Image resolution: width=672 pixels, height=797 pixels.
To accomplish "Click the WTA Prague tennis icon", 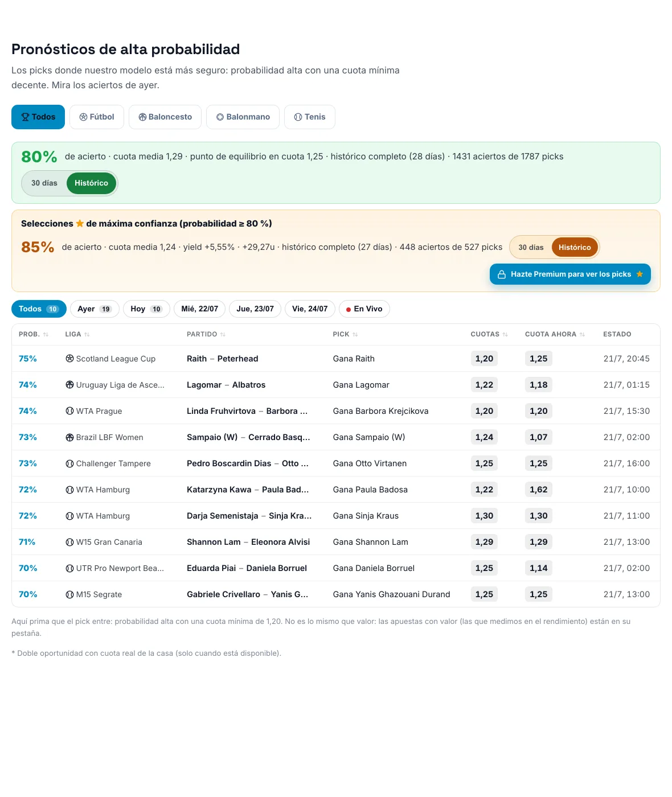I will [69, 411].
